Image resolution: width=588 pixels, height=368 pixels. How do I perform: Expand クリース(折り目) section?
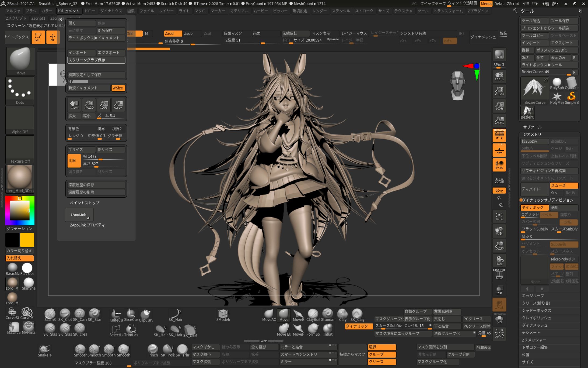coord(536,303)
